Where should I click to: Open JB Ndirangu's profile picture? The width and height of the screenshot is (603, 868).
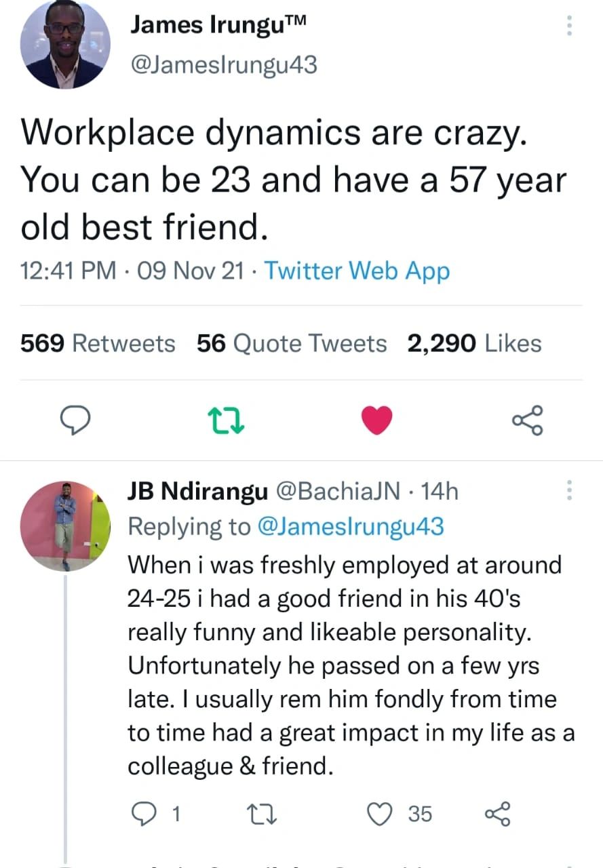[66, 526]
